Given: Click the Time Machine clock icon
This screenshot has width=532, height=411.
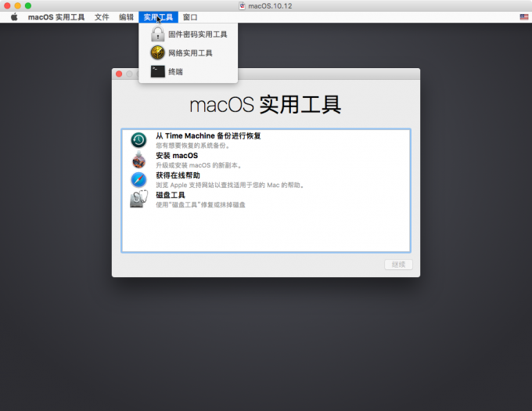Looking at the screenshot, I should pyautogui.click(x=138, y=140).
